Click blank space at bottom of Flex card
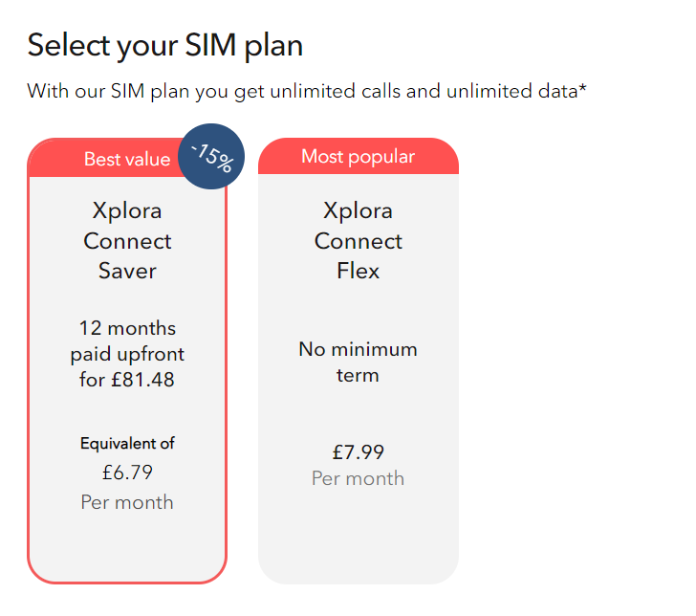Viewport: 696px width, 616px height. point(358,545)
